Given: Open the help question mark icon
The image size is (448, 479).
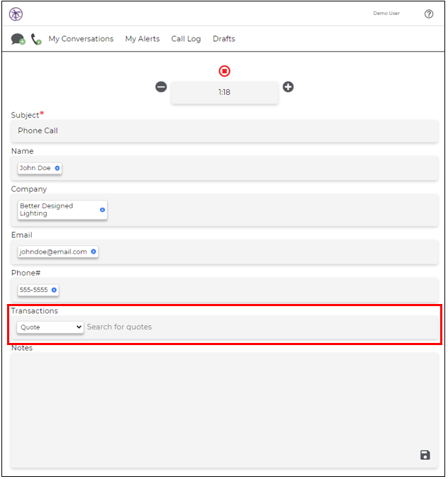Looking at the screenshot, I should (429, 14).
